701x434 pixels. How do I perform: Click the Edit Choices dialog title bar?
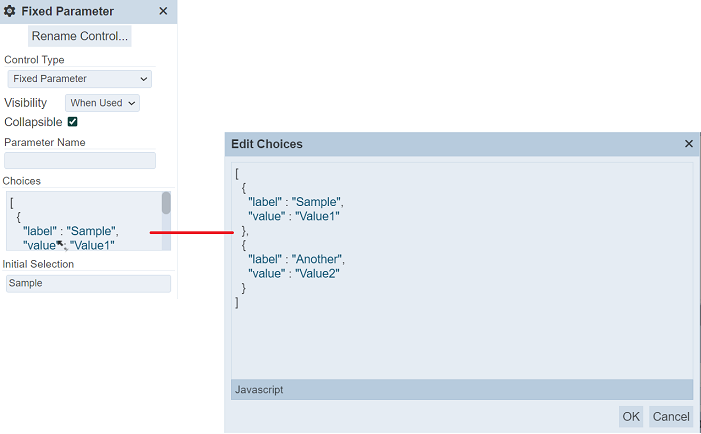click(450, 144)
